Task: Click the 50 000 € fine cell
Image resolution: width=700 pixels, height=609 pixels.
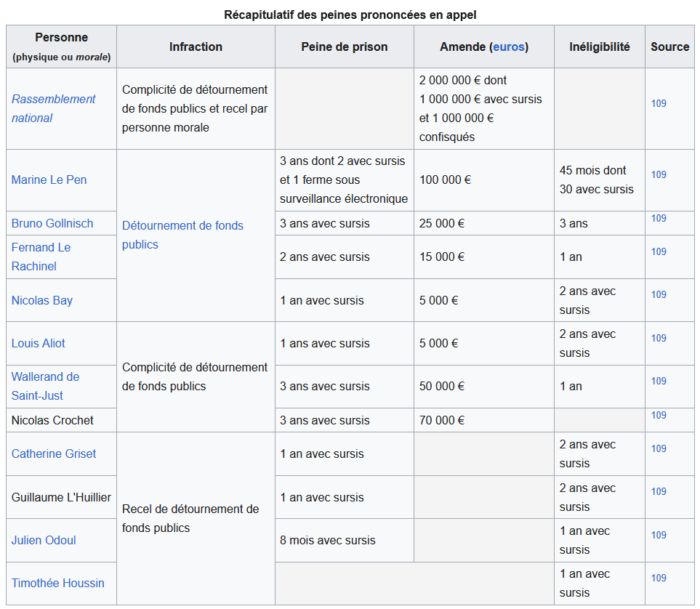Action: click(x=484, y=386)
